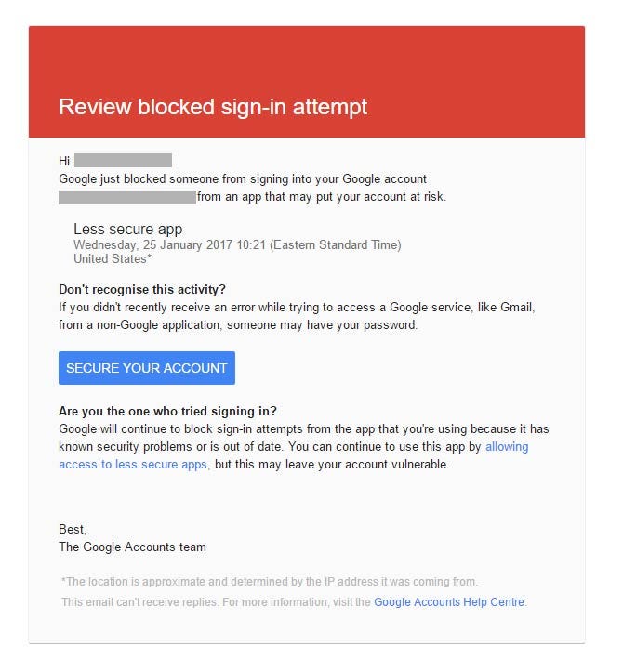This screenshot has width=623, height=672.
Task: Click the redacted Google account email address
Action: click(126, 197)
